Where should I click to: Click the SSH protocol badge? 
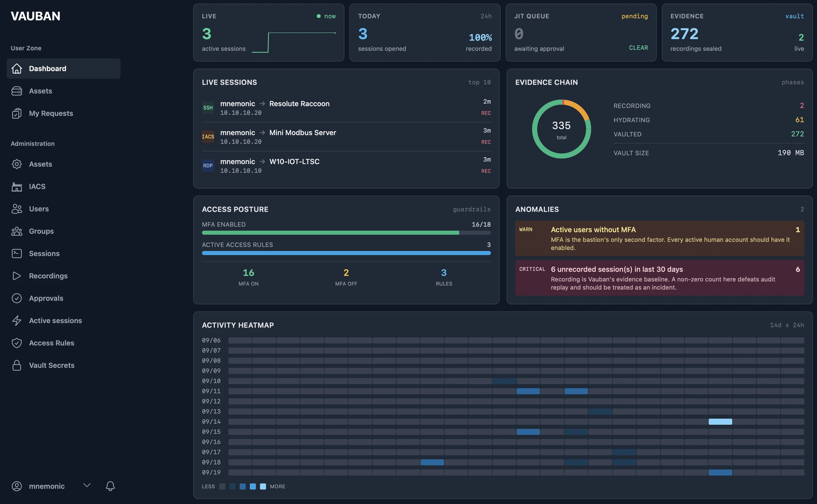pyautogui.click(x=208, y=108)
